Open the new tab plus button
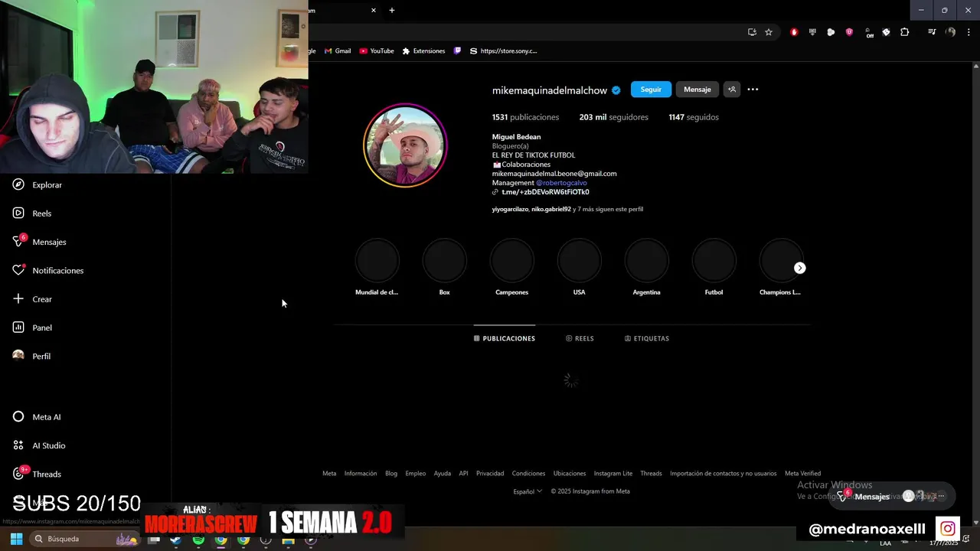The height and width of the screenshot is (551, 980). 392,10
